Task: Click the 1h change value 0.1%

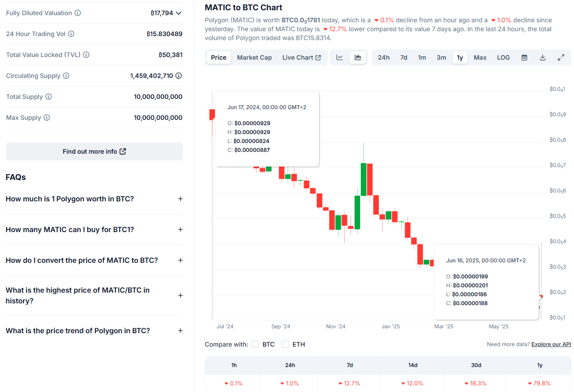Action: pos(234,383)
